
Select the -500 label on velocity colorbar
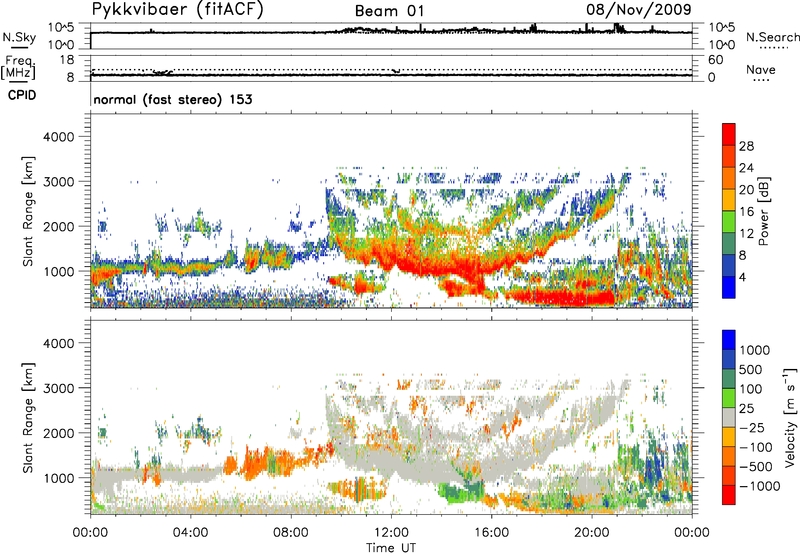756,467
